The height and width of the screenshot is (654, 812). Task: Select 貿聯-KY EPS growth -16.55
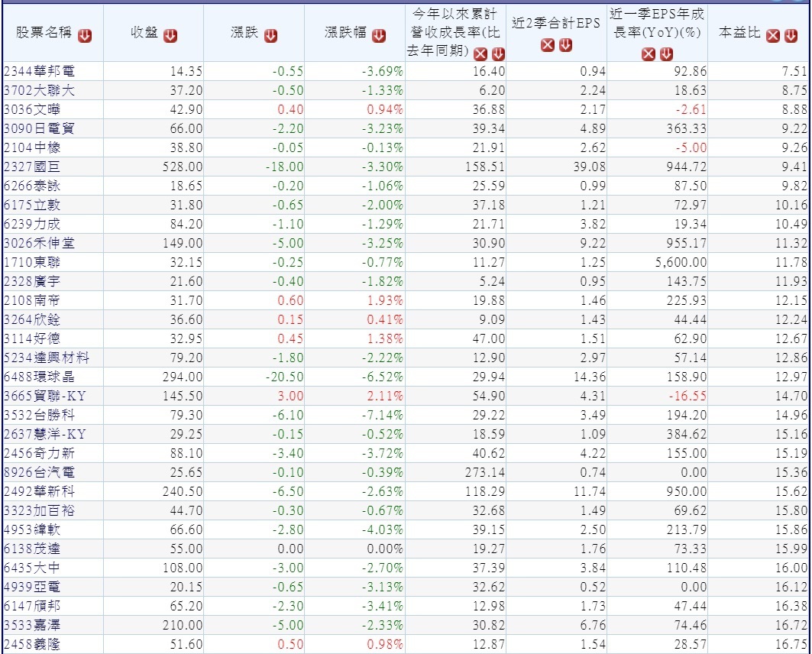pos(687,396)
